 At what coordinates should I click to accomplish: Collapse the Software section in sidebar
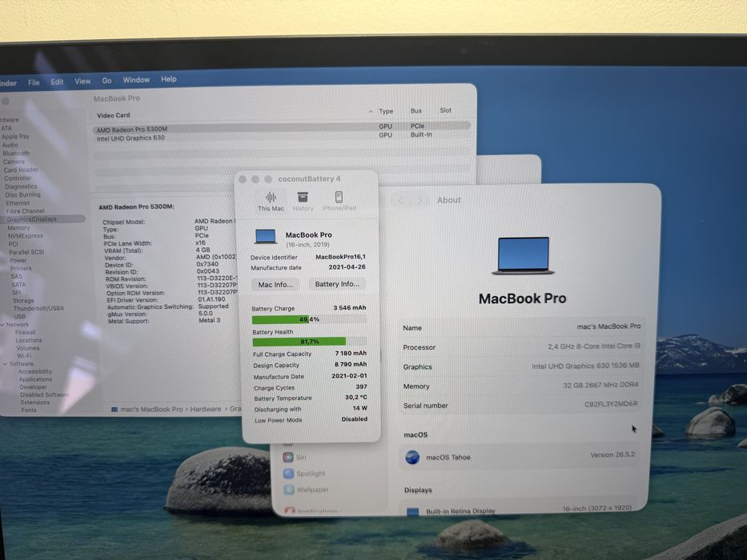5,364
